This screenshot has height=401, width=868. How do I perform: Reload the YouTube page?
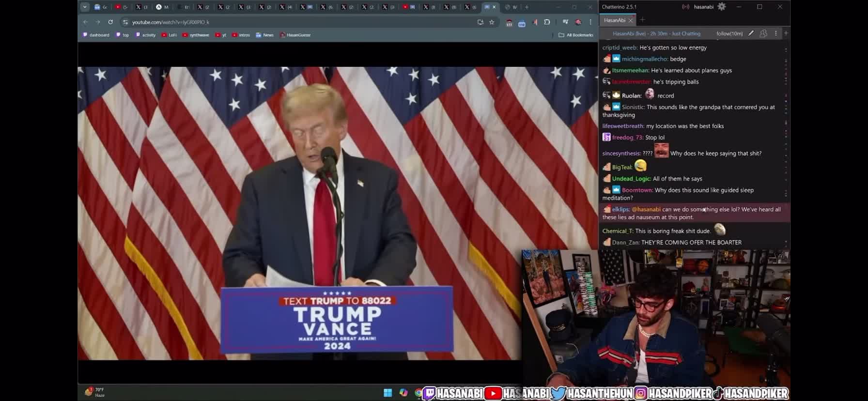(x=110, y=22)
